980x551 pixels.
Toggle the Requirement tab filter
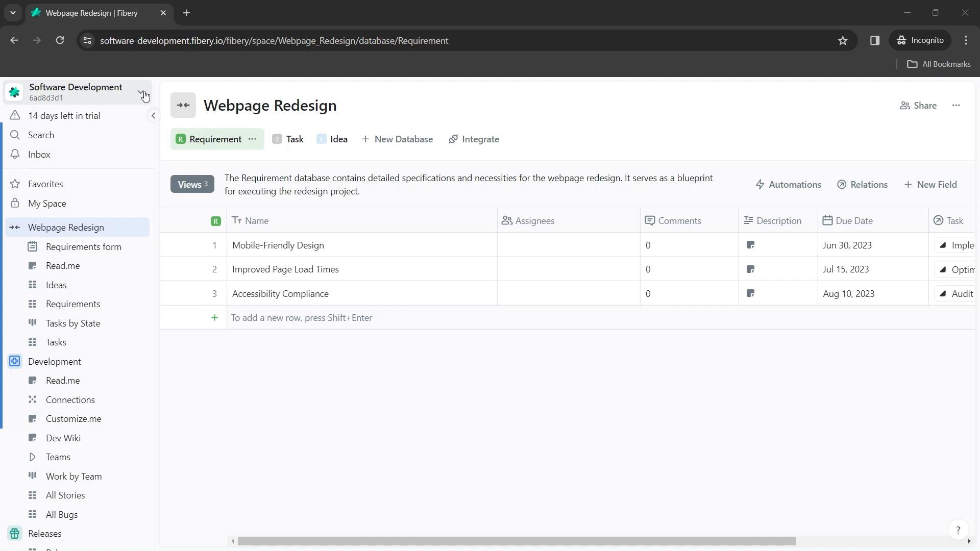pyautogui.click(x=216, y=139)
